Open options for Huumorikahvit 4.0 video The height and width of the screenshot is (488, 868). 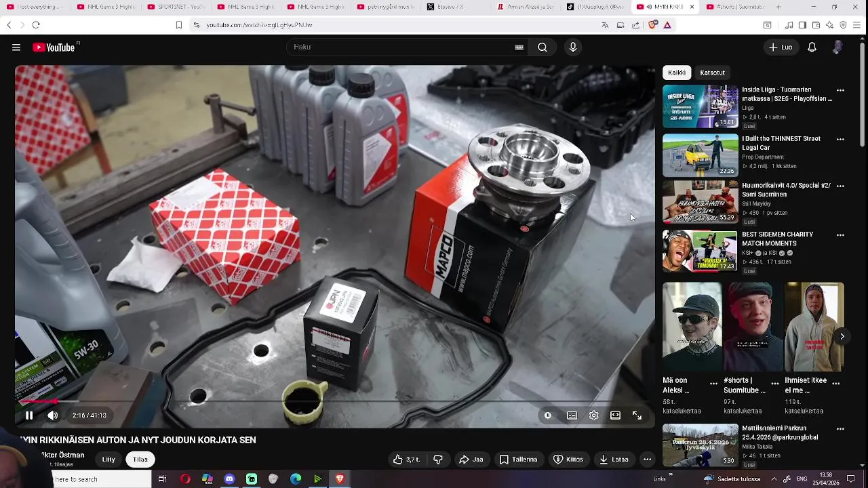(840, 186)
